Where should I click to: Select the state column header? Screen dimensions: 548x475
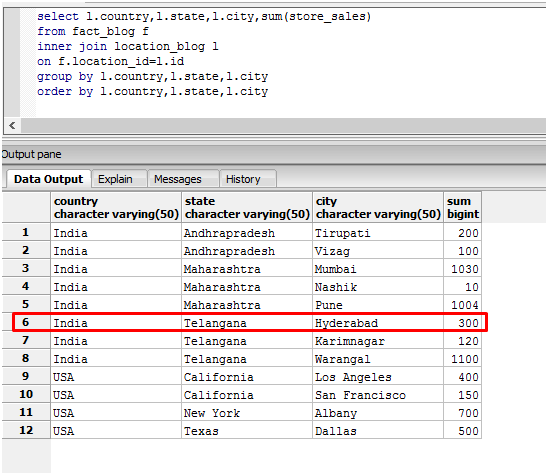point(247,207)
